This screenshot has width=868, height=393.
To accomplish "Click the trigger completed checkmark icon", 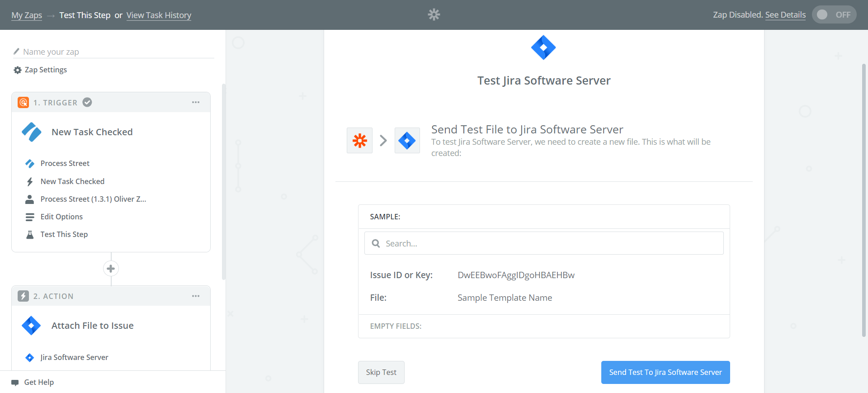I will (x=87, y=102).
